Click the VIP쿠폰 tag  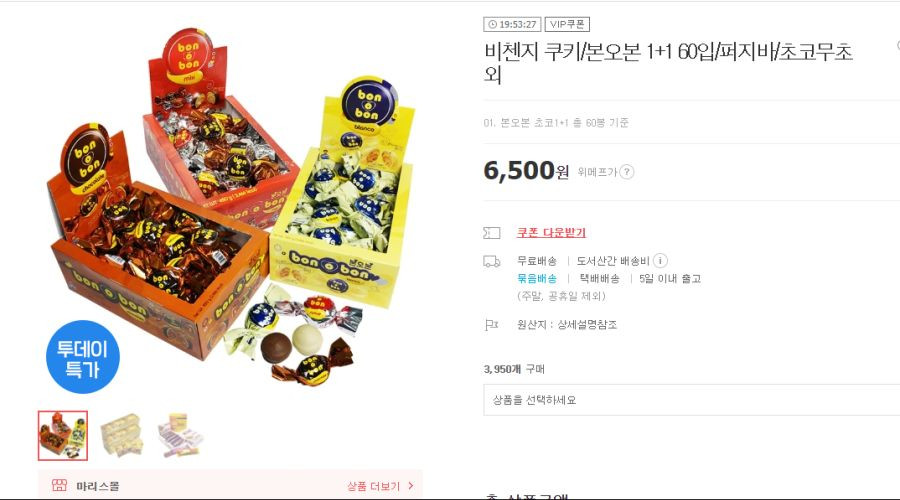[567, 24]
